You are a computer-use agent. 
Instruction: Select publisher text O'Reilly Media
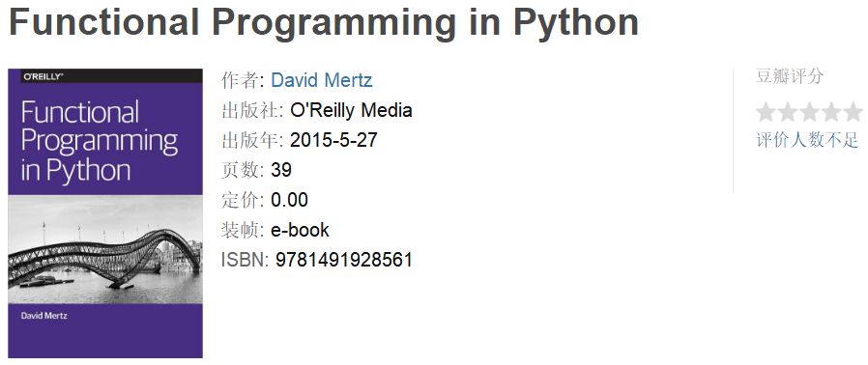[x=351, y=110]
